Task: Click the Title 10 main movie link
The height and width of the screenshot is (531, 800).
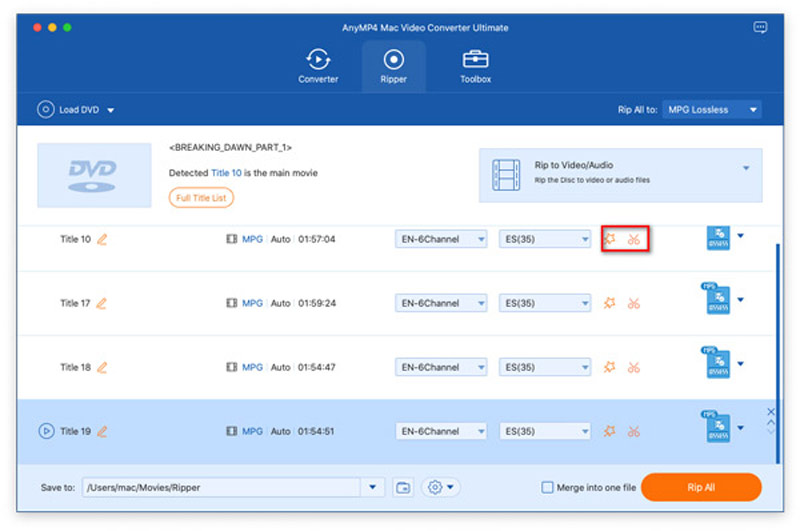Action: point(226,173)
